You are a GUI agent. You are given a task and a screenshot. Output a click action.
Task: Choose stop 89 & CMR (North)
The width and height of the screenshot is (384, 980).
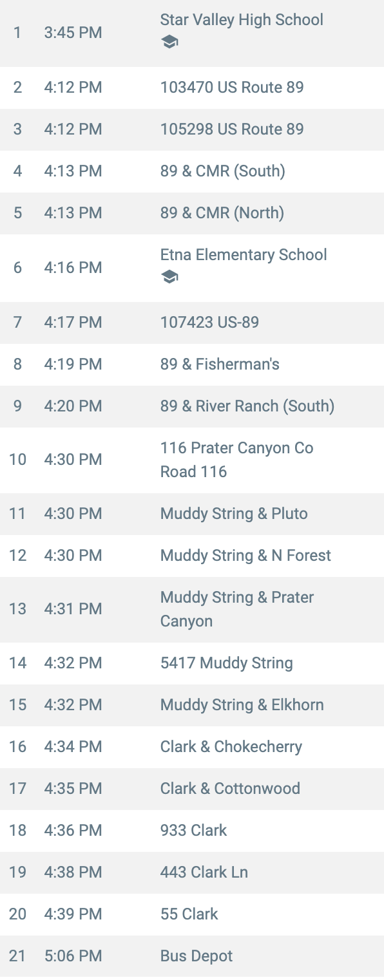point(192,212)
